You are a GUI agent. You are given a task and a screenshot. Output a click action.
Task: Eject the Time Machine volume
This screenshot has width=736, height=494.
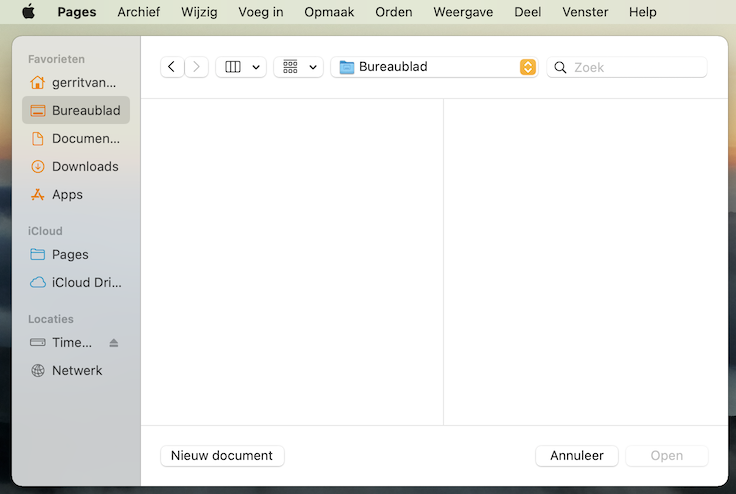pos(114,343)
